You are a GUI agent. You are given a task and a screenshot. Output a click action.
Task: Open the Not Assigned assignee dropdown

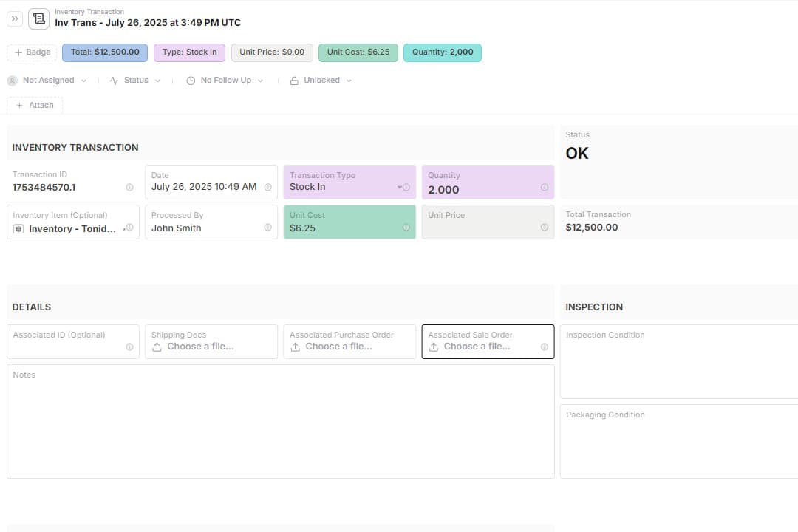(x=47, y=81)
